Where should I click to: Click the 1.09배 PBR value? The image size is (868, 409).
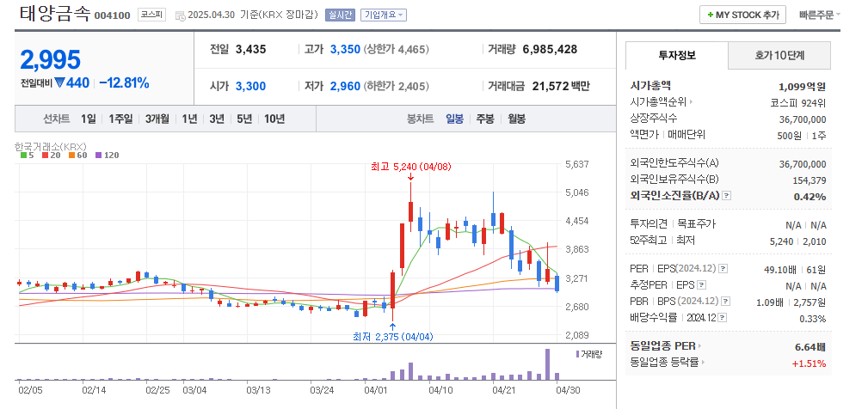770,302
